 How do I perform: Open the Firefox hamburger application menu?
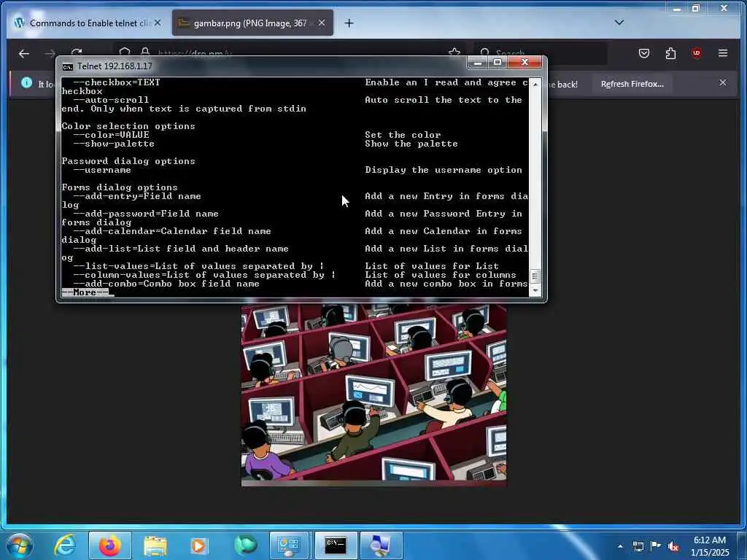pyautogui.click(x=723, y=53)
